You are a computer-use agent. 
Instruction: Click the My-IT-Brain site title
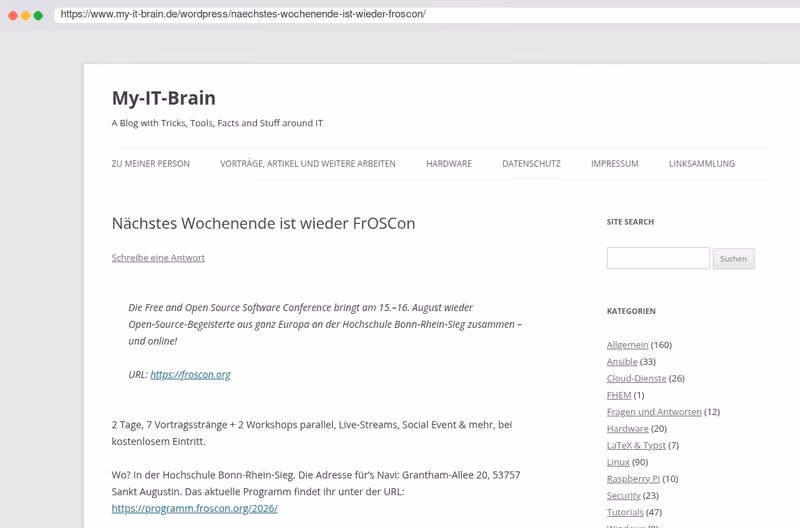tap(163, 98)
